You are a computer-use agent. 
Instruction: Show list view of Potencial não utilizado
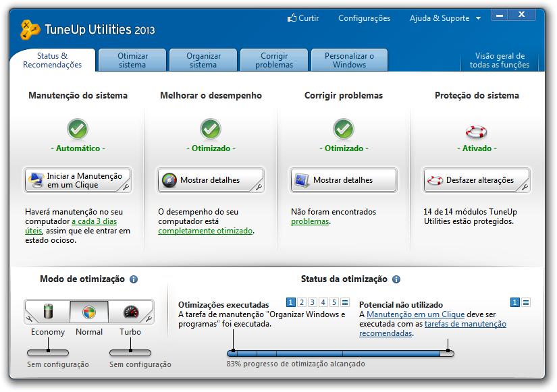coord(526,302)
